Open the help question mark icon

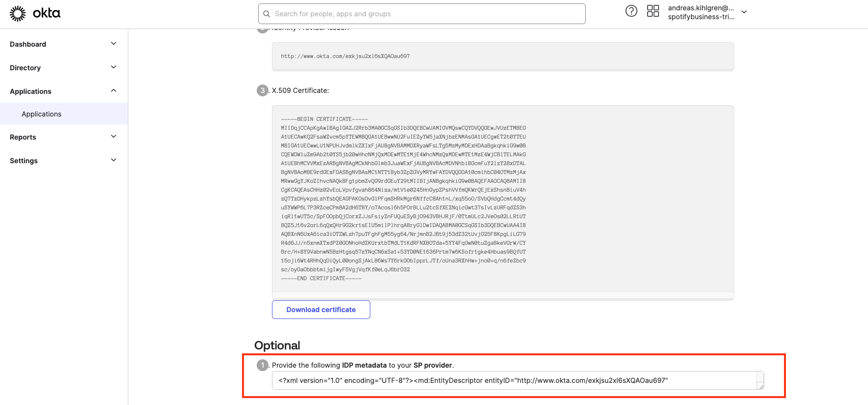(x=631, y=11)
